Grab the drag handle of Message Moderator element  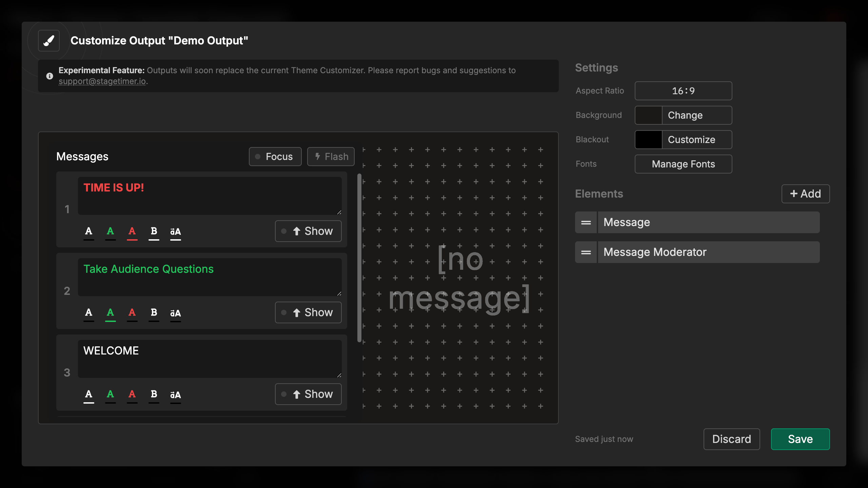tap(586, 252)
